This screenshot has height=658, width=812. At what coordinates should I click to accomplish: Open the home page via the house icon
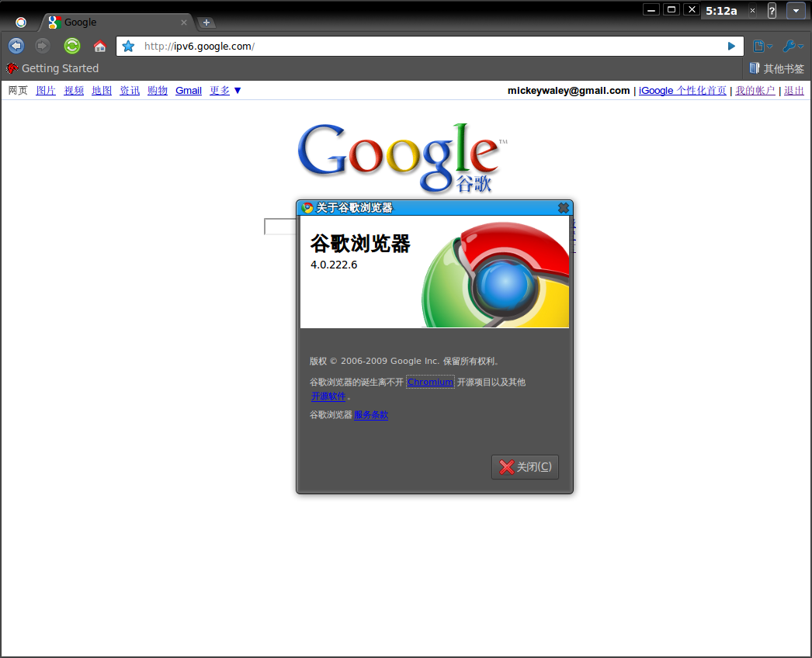[100, 46]
